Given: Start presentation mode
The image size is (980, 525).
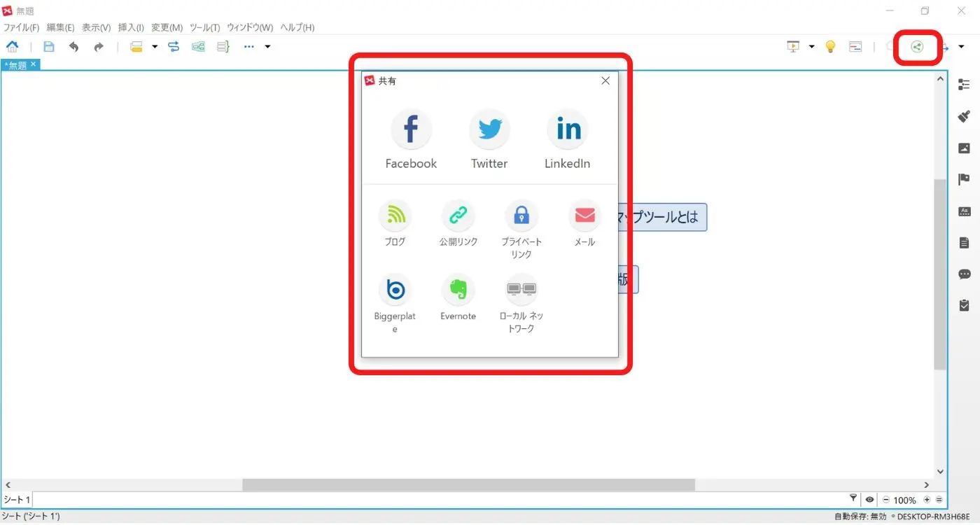Looking at the screenshot, I should pos(793,47).
